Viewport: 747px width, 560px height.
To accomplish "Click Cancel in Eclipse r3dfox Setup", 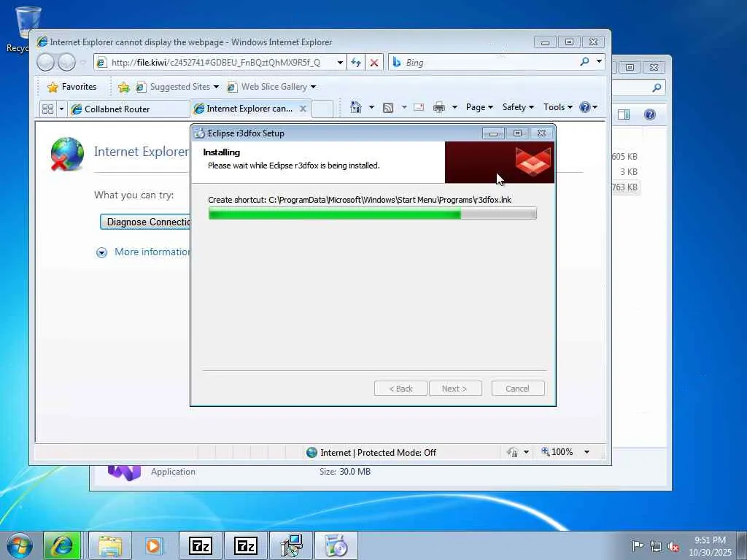I will tap(517, 389).
